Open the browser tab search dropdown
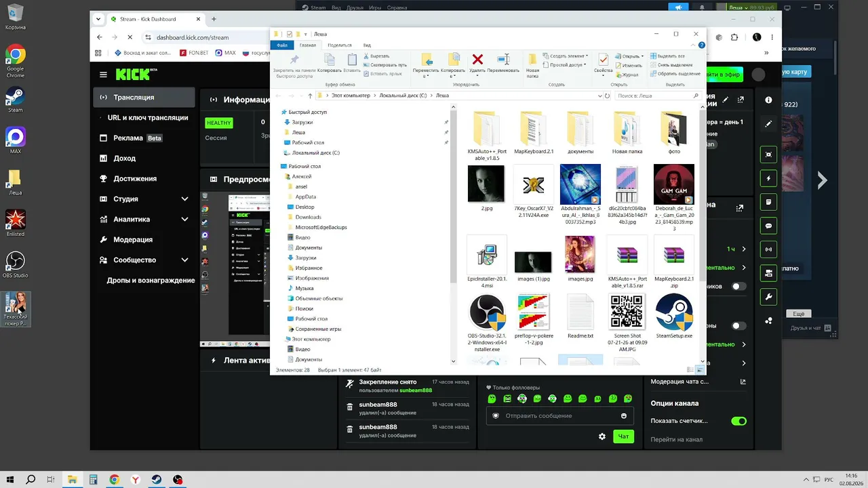This screenshot has width=868, height=488. click(x=99, y=19)
